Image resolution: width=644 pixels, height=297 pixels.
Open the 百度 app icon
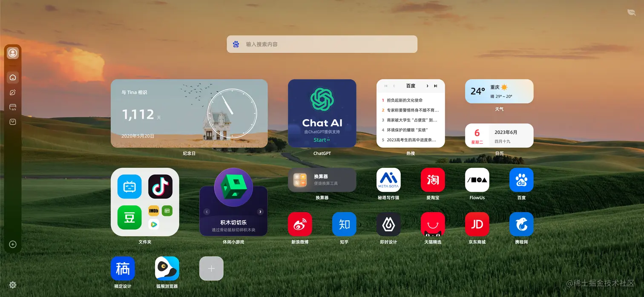click(x=521, y=180)
